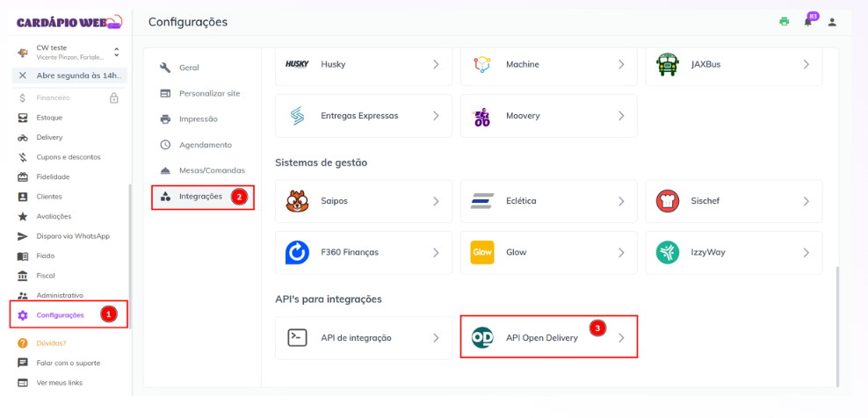Click the Machine logo icon

coord(482,64)
